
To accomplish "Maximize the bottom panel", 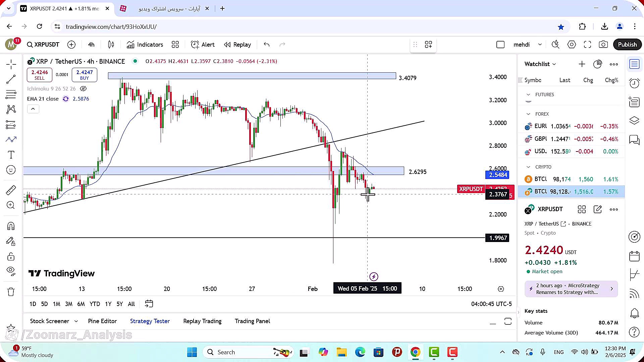I will (x=508, y=322).
